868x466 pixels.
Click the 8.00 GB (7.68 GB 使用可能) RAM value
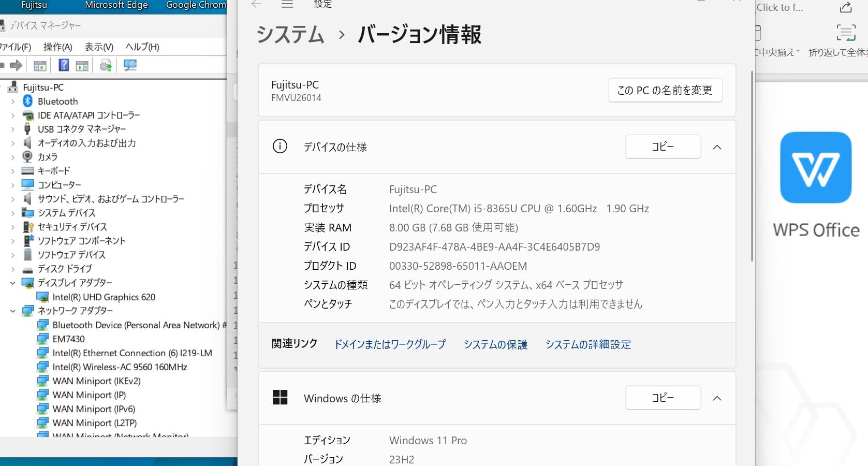pyautogui.click(x=453, y=227)
